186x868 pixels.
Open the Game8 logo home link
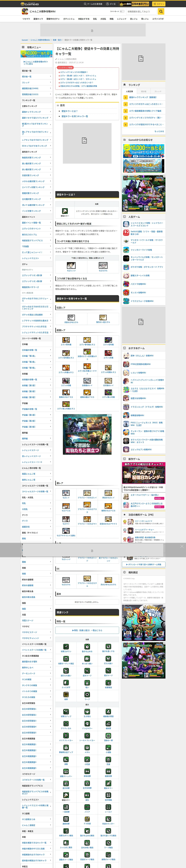(x=30, y=4)
